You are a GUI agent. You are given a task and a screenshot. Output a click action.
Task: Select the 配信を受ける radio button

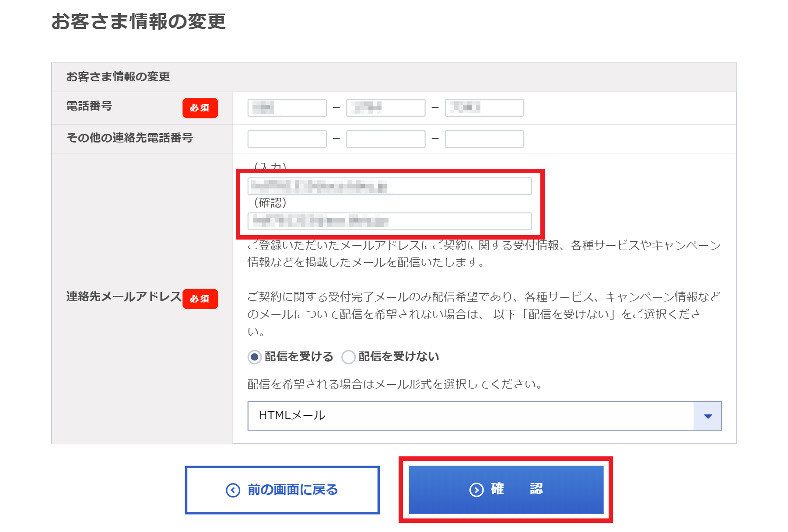tap(254, 357)
